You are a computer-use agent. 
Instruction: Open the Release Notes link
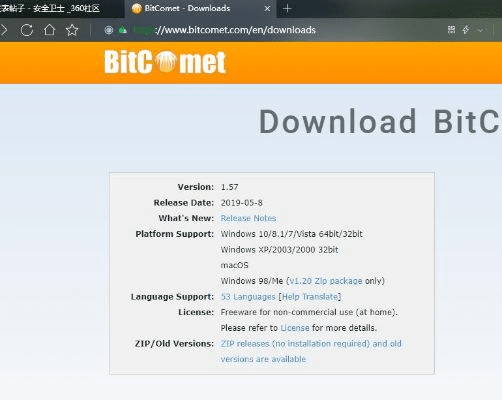248,218
